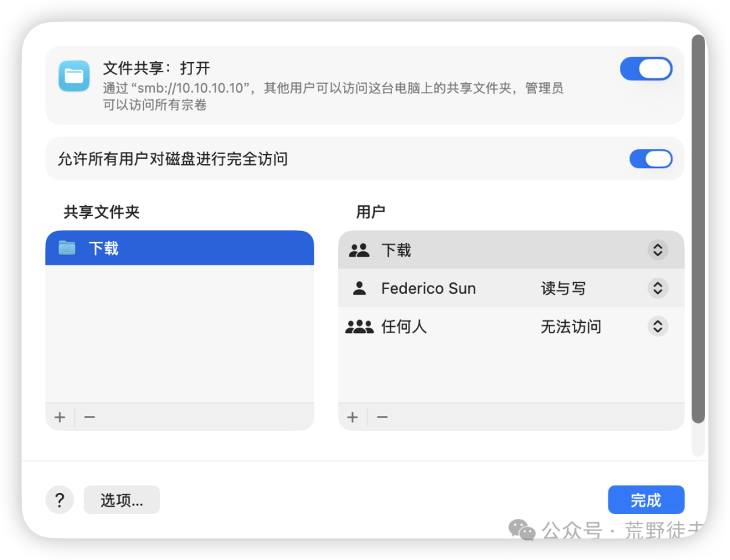Click the three-person icon beside 任何人

360,326
